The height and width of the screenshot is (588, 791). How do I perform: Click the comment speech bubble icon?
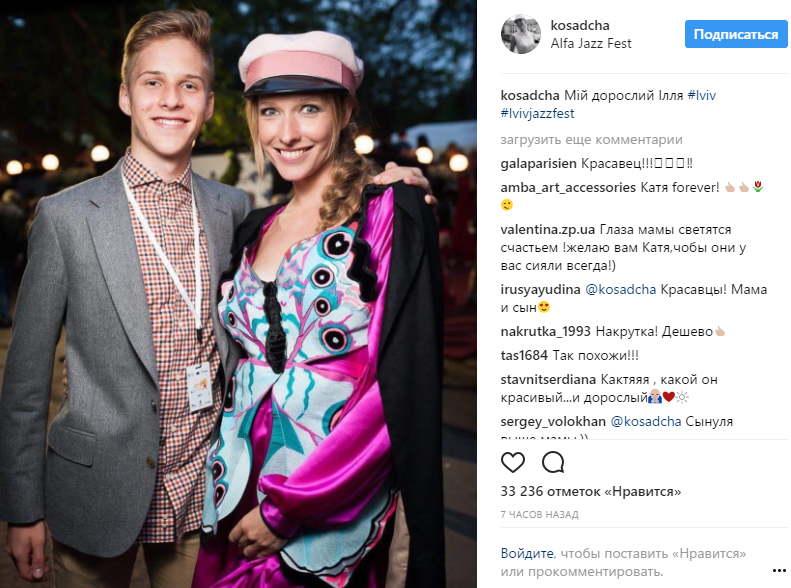point(553,462)
